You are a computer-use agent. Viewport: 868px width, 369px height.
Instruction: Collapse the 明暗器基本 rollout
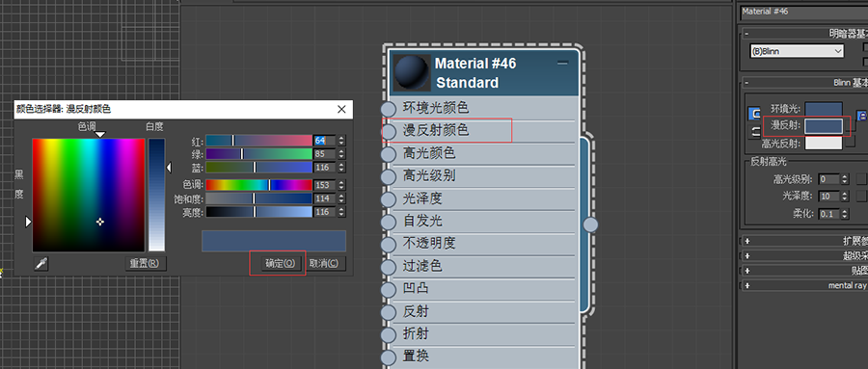click(746, 33)
